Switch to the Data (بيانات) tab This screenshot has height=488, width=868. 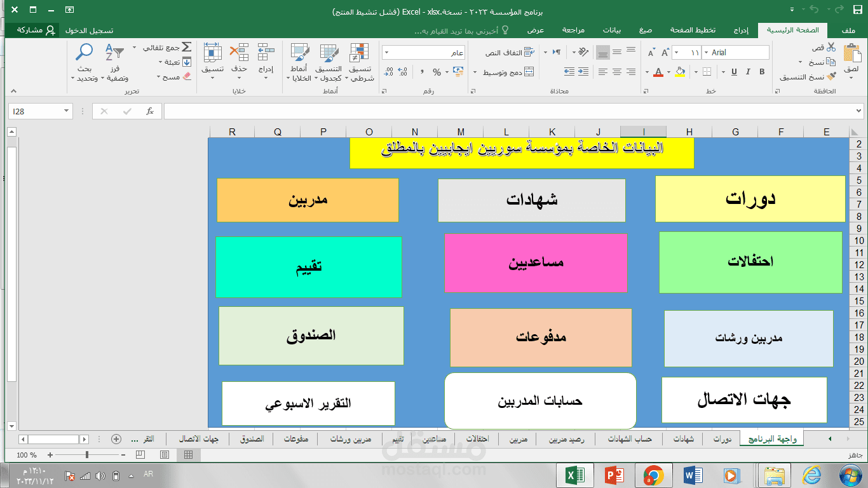612,30
